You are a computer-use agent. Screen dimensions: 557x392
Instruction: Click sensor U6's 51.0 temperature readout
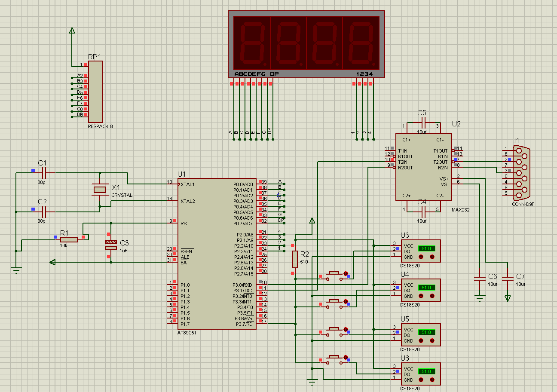427,371
